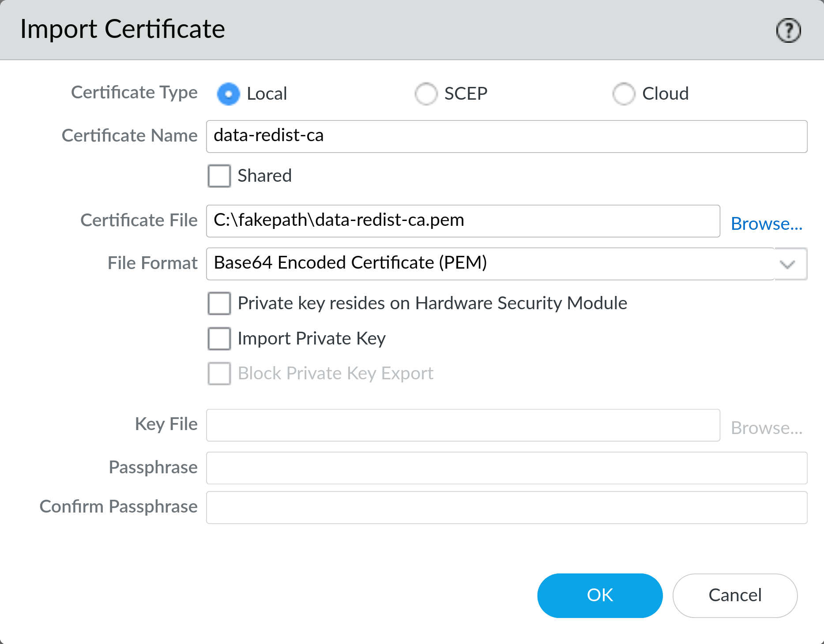Open the File Format combo box
This screenshot has height=644, width=824.
click(x=485, y=264)
